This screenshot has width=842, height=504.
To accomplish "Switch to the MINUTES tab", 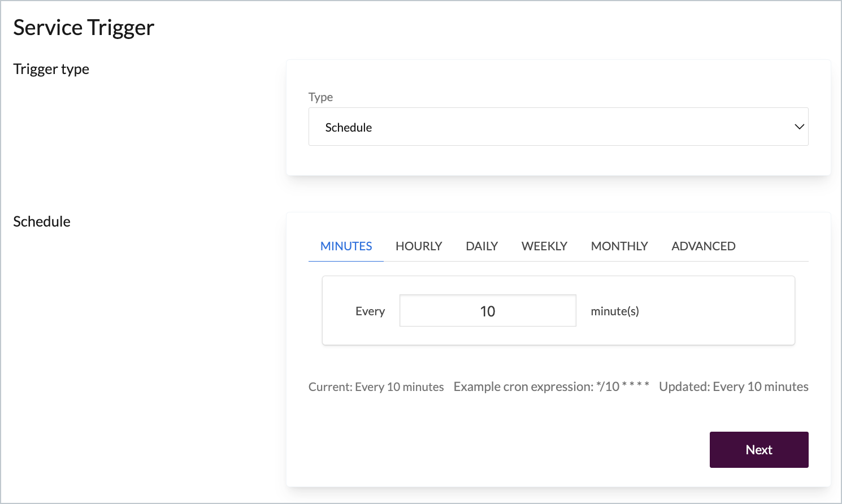I will [346, 246].
